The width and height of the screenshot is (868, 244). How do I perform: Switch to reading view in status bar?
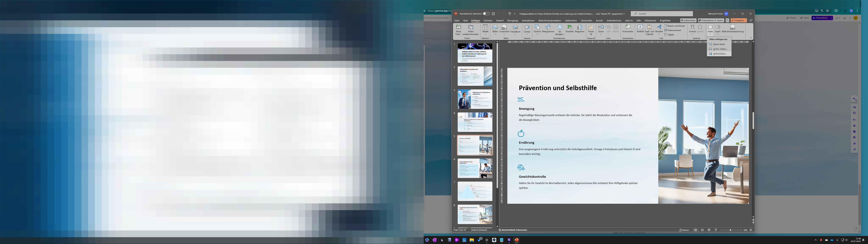pos(709,230)
